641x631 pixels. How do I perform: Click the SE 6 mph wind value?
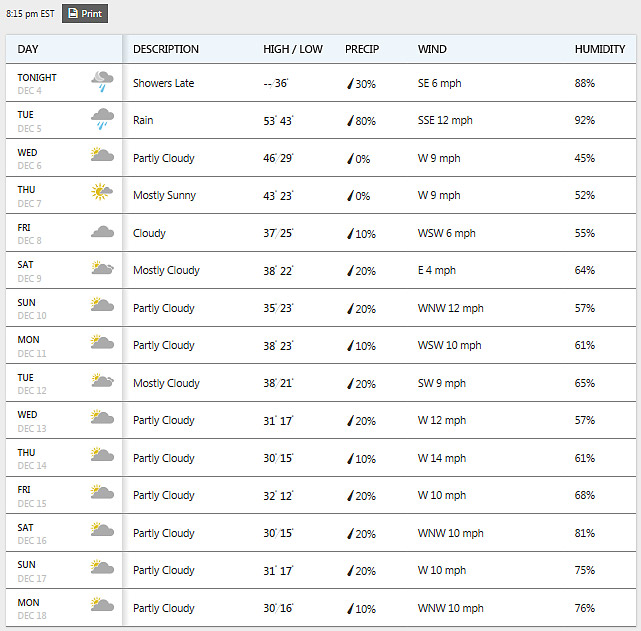(439, 83)
